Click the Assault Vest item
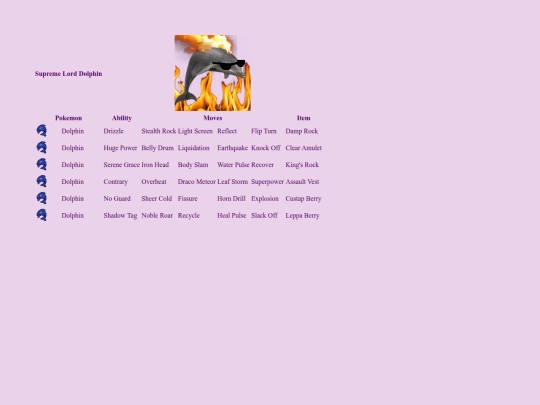Screen dimensions: 540x405 click(x=302, y=182)
